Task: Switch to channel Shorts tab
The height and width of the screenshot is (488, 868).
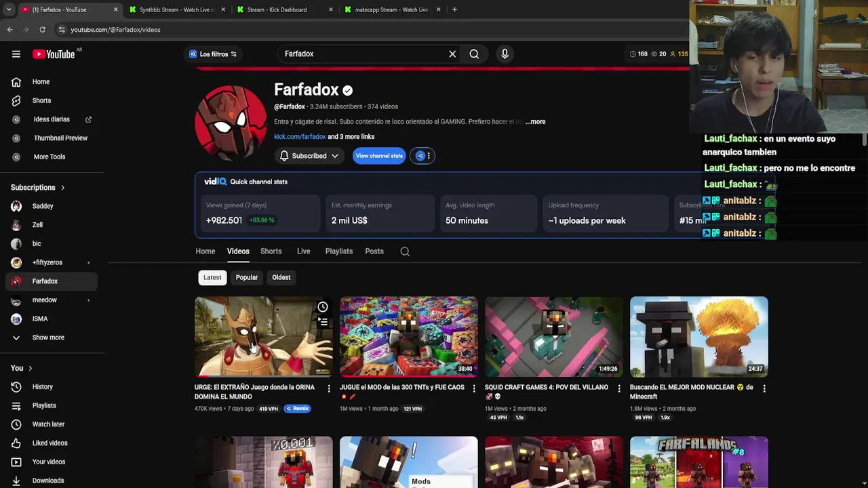Action: click(271, 251)
